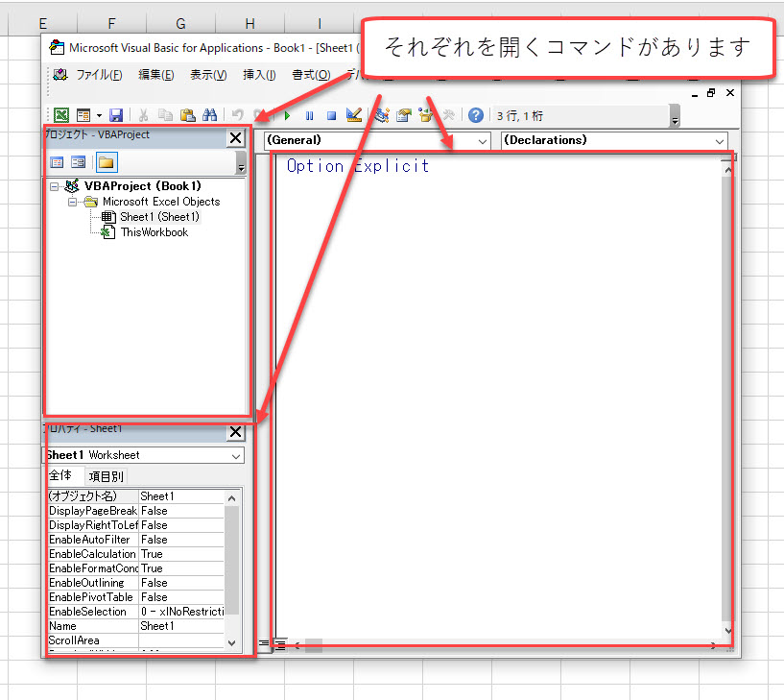Click the properties list scroll down arrow
Viewport: 784px width, 700px height.
231,643
